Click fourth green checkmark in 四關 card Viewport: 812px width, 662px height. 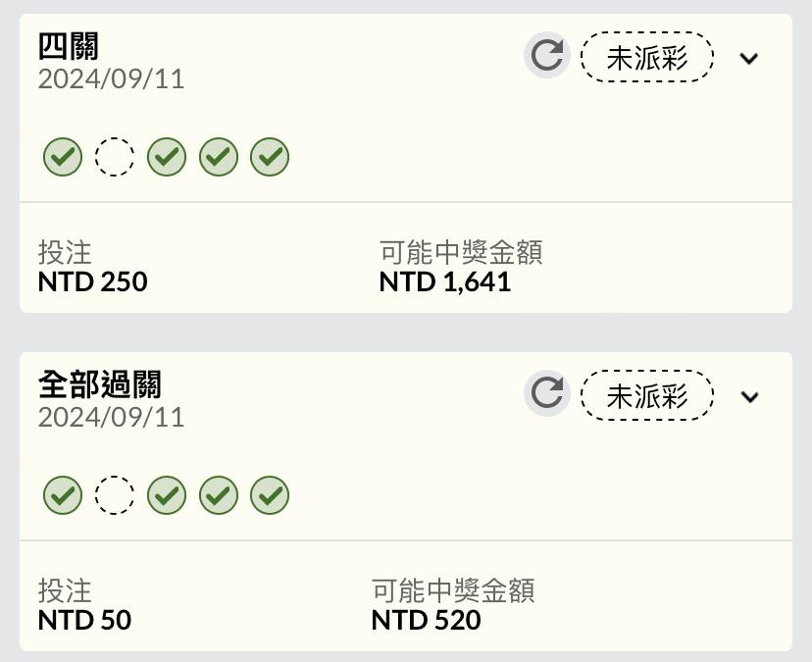(219, 157)
